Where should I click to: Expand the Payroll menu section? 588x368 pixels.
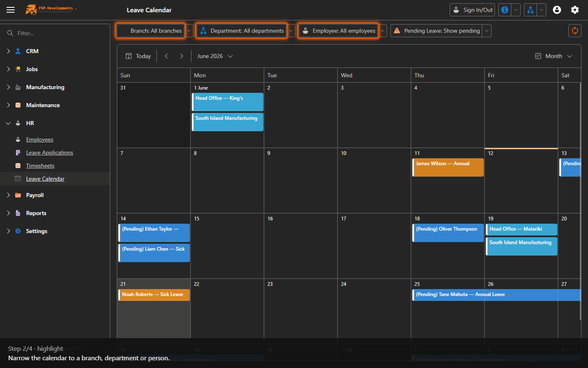click(8, 195)
